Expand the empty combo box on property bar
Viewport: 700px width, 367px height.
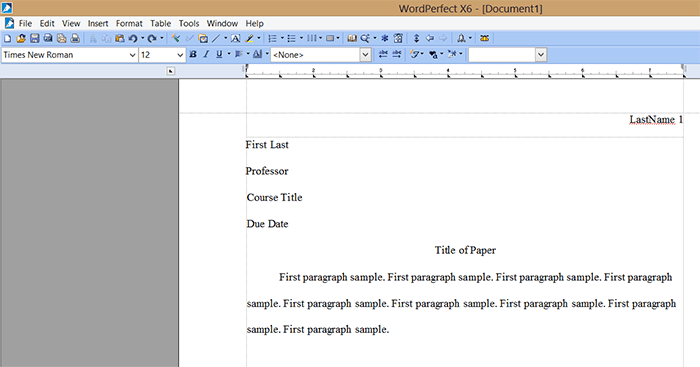pos(541,55)
